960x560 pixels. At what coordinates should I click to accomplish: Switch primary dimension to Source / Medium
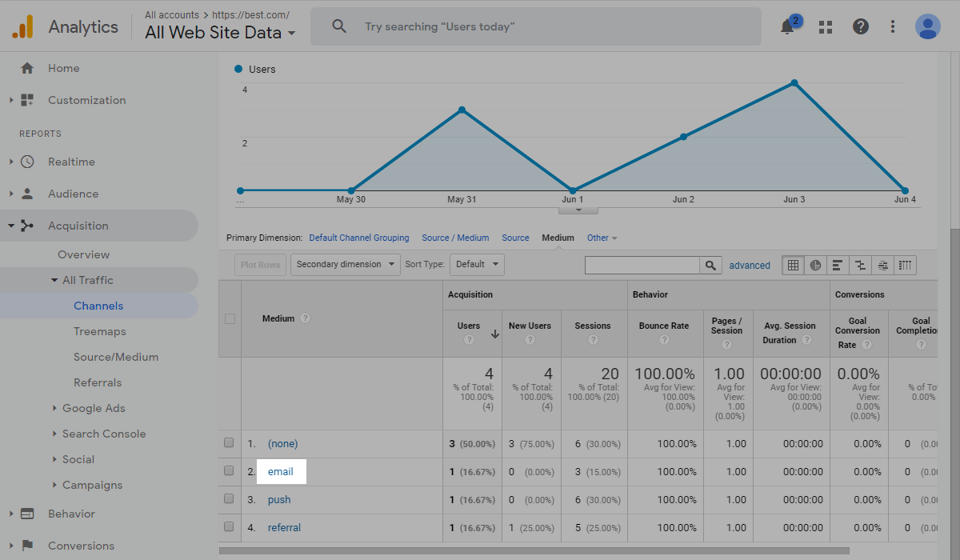(455, 238)
